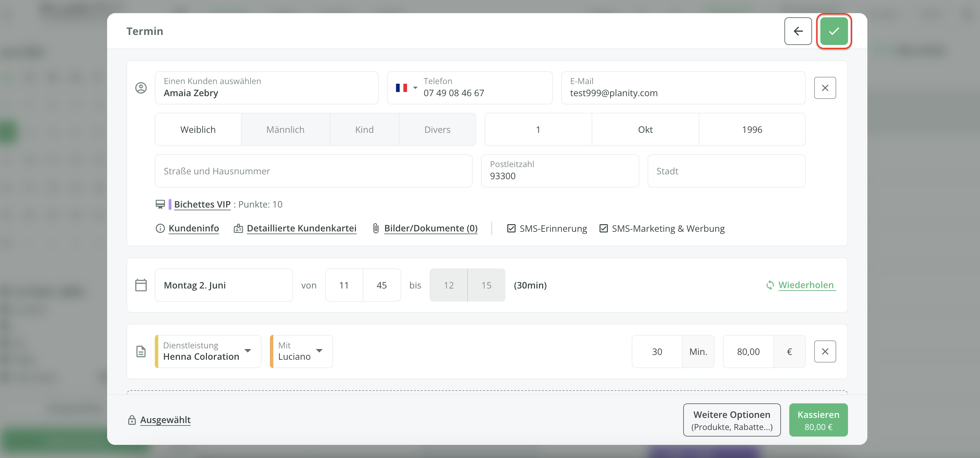
Task: Disable the SMS-Erinnerung checkbox
Action: click(511, 228)
